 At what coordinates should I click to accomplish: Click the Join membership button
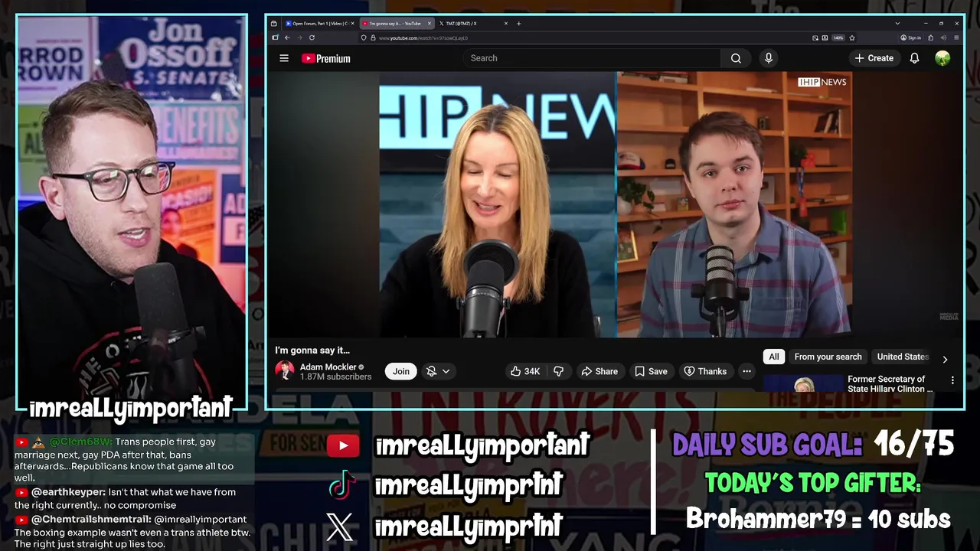coord(401,371)
